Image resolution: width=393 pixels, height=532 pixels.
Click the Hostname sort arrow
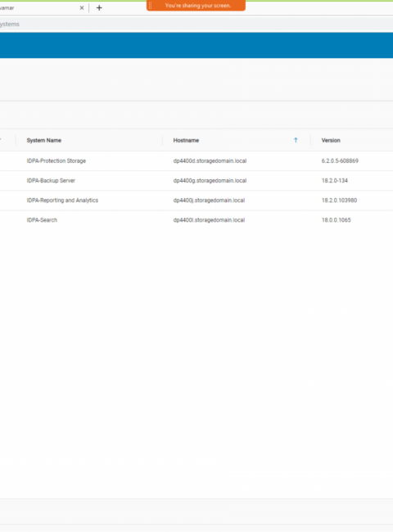coord(296,140)
